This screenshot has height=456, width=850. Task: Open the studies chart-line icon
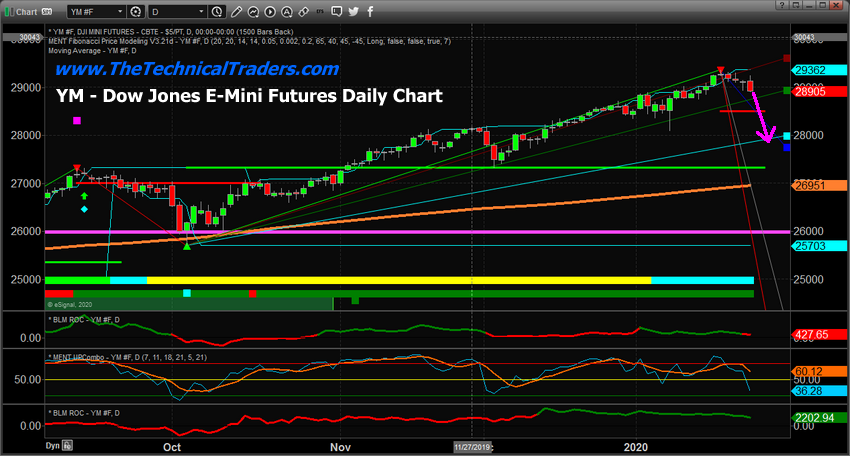point(253,11)
